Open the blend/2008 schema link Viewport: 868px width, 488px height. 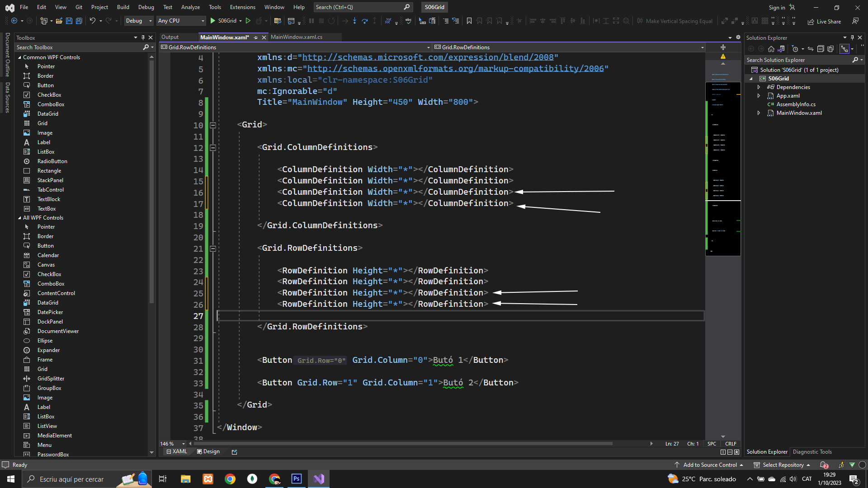point(428,57)
